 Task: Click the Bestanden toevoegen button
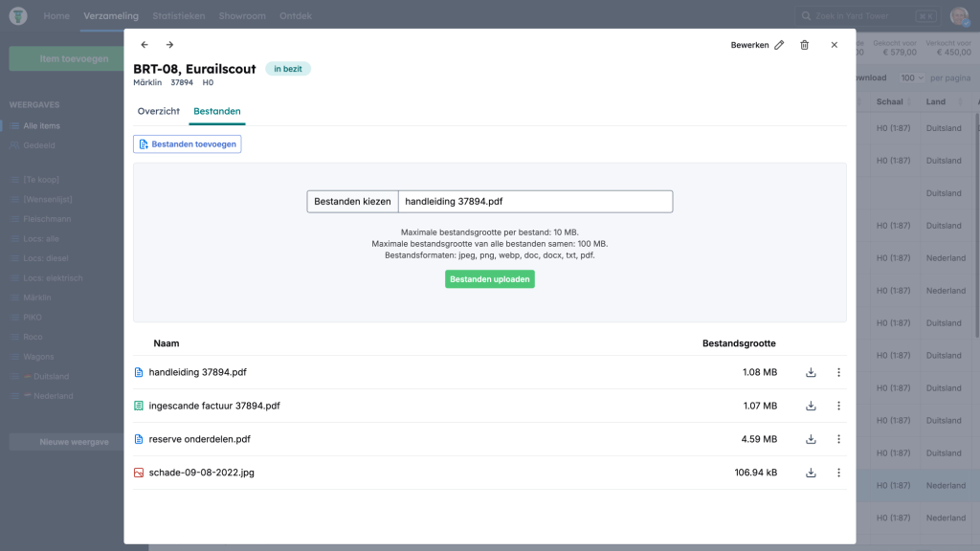tap(187, 144)
